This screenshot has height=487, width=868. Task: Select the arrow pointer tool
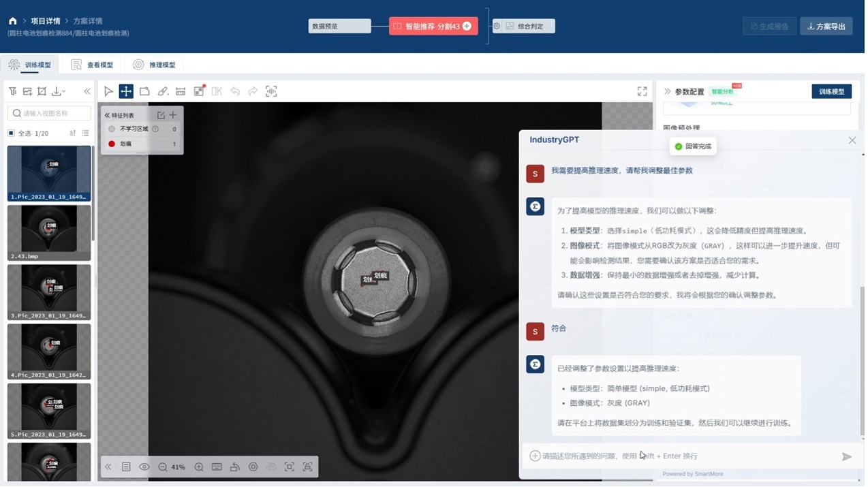tap(108, 91)
